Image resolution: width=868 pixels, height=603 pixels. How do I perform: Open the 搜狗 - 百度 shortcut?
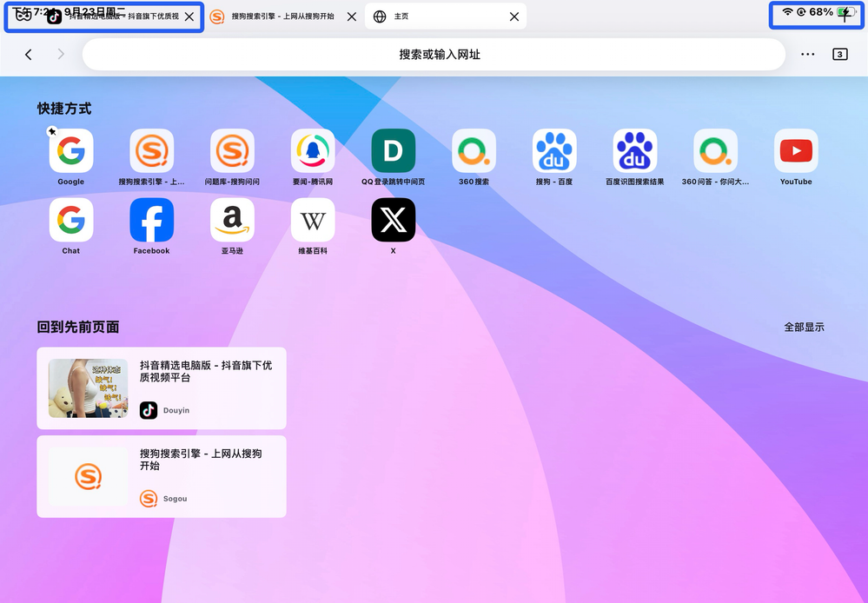pyautogui.click(x=554, y=151)
